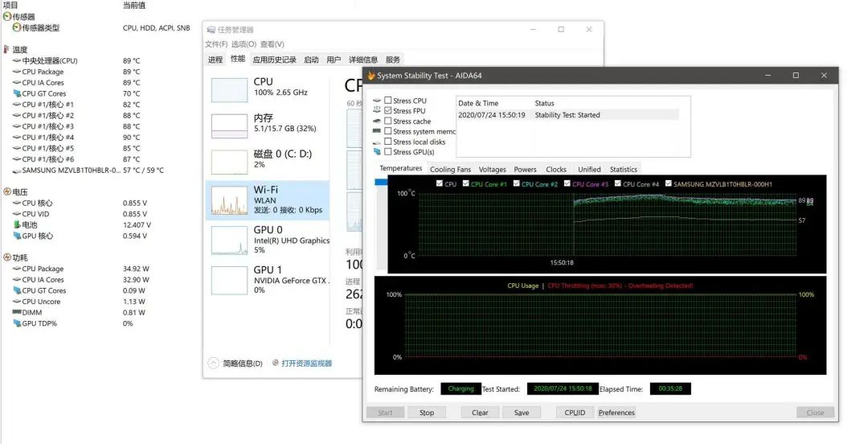Open the 打开资源监视器 link
Image resolution: width=868 pixels, height=444 pixels.
click(x=306, y=363)
